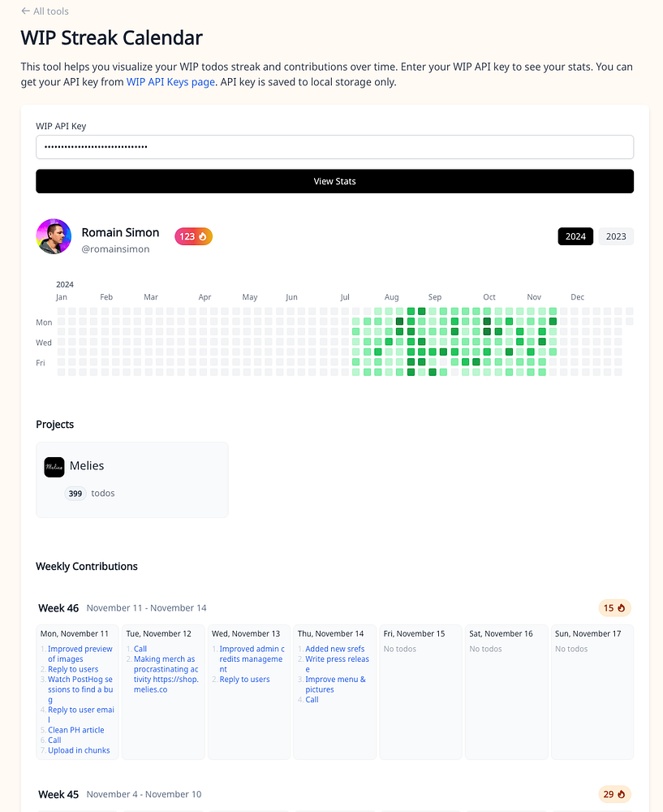Image resolution: width=663 pixels, height=812 pixels.
Task: Click the Week 46 flame streak badge
Action: (614, 607)
